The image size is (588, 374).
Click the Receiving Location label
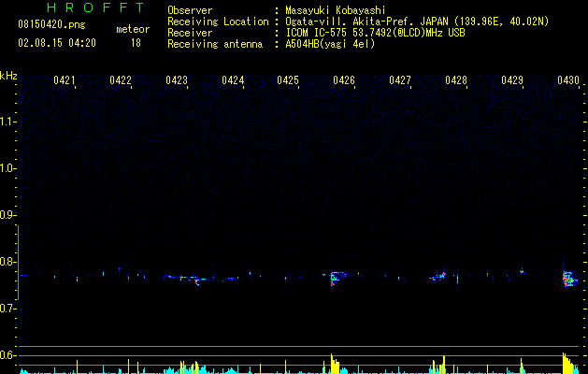tap(218, 22)
